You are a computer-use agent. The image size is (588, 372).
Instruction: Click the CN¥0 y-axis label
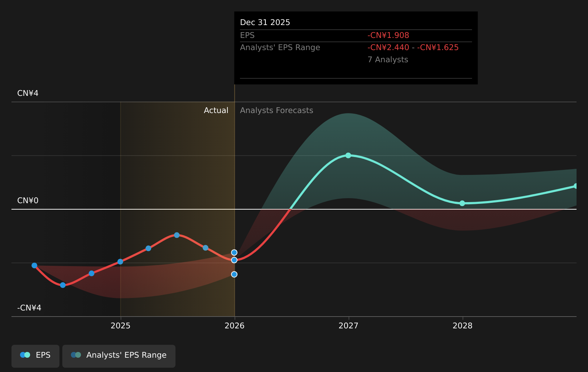pos(28,201)
